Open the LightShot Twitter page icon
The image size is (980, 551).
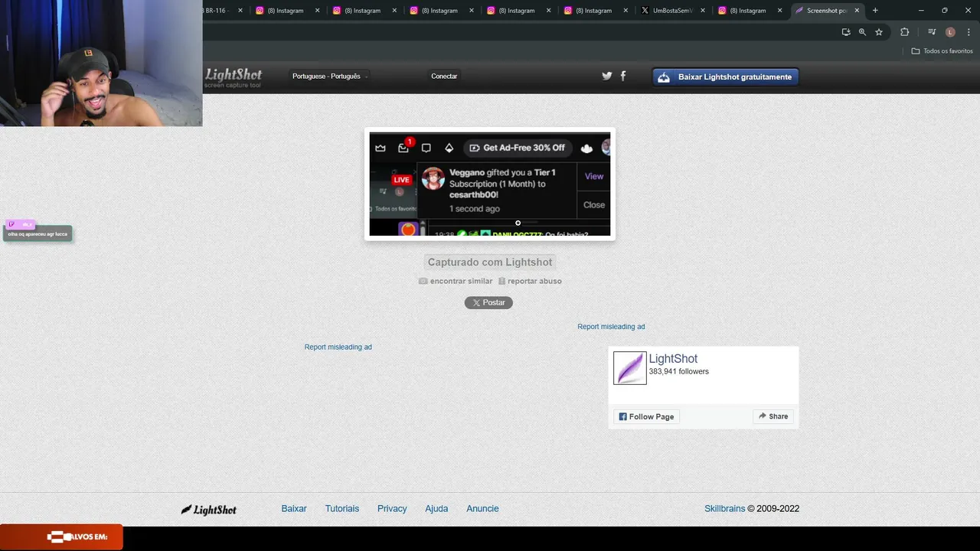[607, 76]
